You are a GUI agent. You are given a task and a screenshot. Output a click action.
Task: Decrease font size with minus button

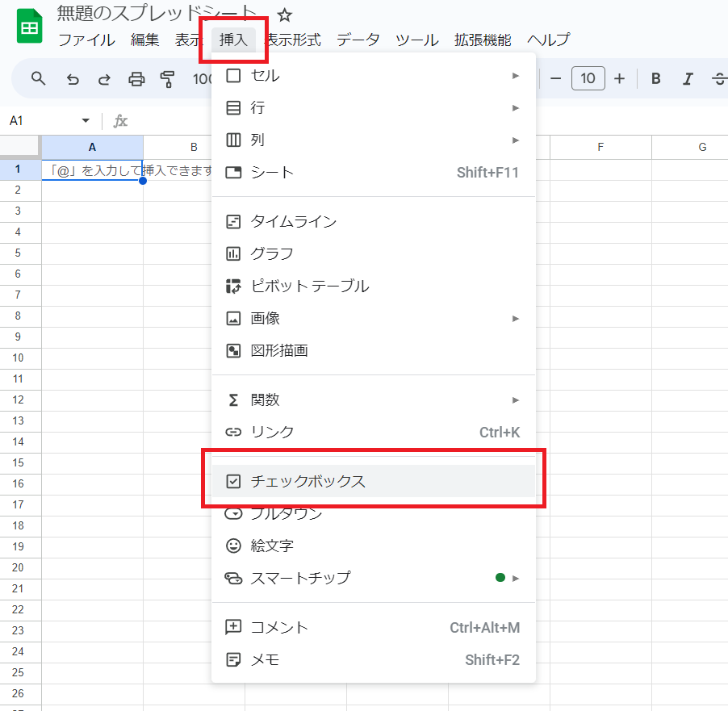click(x=555, y=78)
